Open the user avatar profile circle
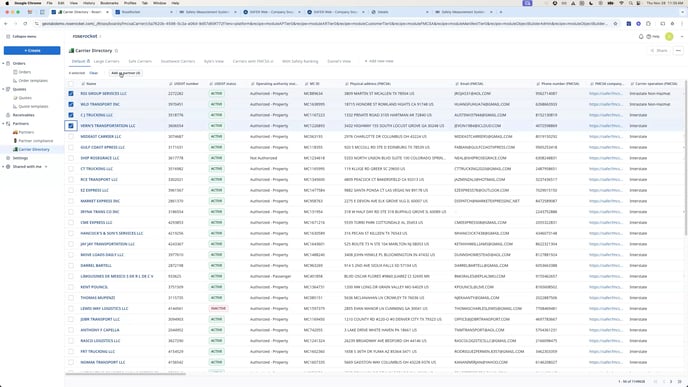688x387 pixels. [669, 37]
